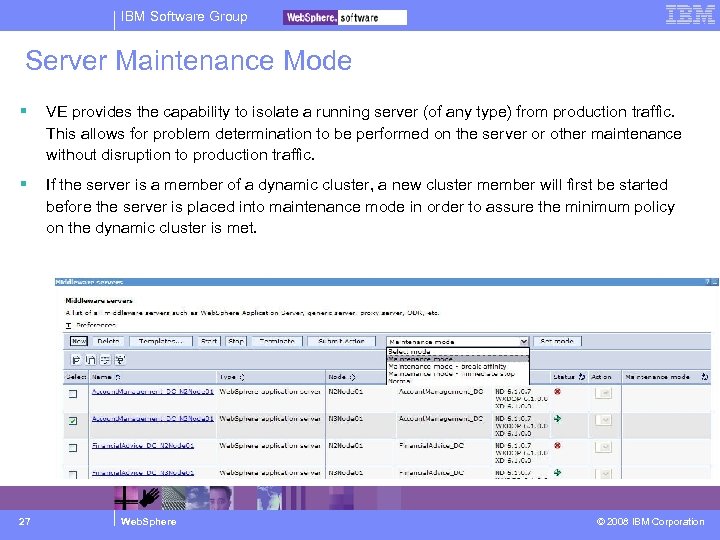
Task: Select checkbox for AccountManagement_DC_N2Node01 server
Action: point(73,394)
